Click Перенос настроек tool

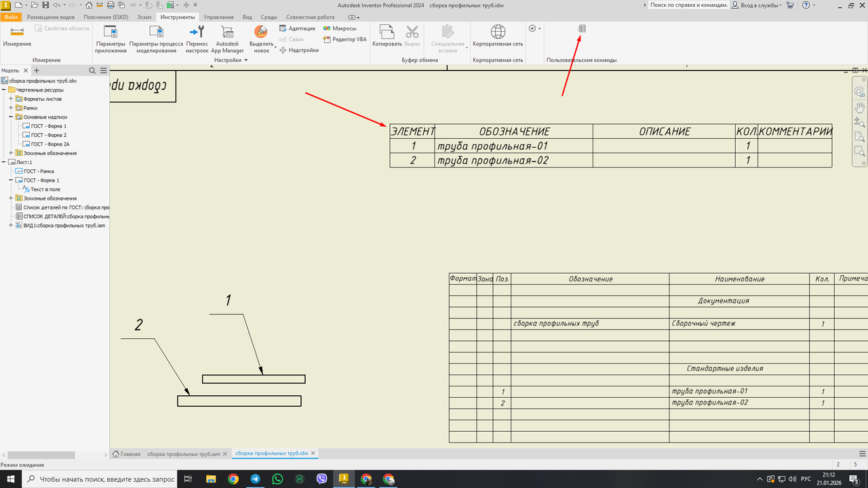click(197, 39)
